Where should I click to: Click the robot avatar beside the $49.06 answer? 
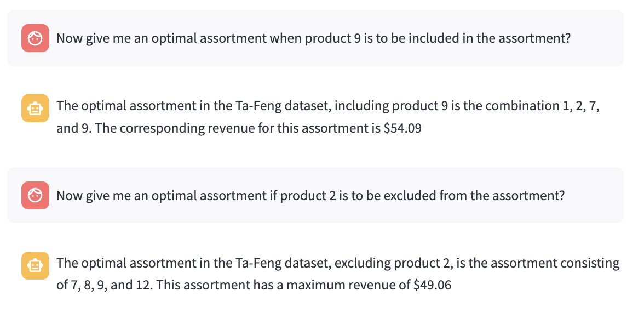pyautogui.click(x=35, y=266)
